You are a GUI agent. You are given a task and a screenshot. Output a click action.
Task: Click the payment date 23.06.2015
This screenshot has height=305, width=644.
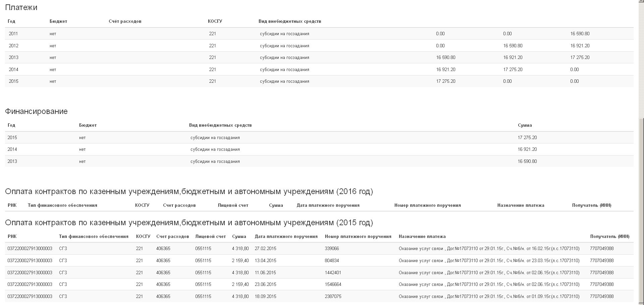(x=265, y=284)
